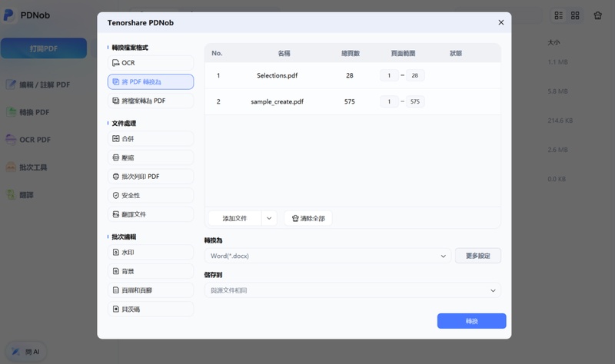Open the Word(*.docx) format dropdown
The image size is (615, 364).
tap(328, 256)
